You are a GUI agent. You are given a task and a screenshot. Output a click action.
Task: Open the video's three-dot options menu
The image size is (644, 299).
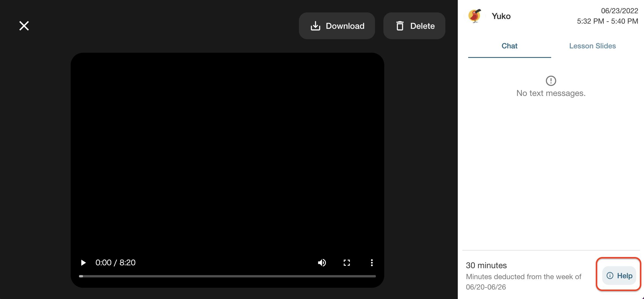tap(372, 263)
